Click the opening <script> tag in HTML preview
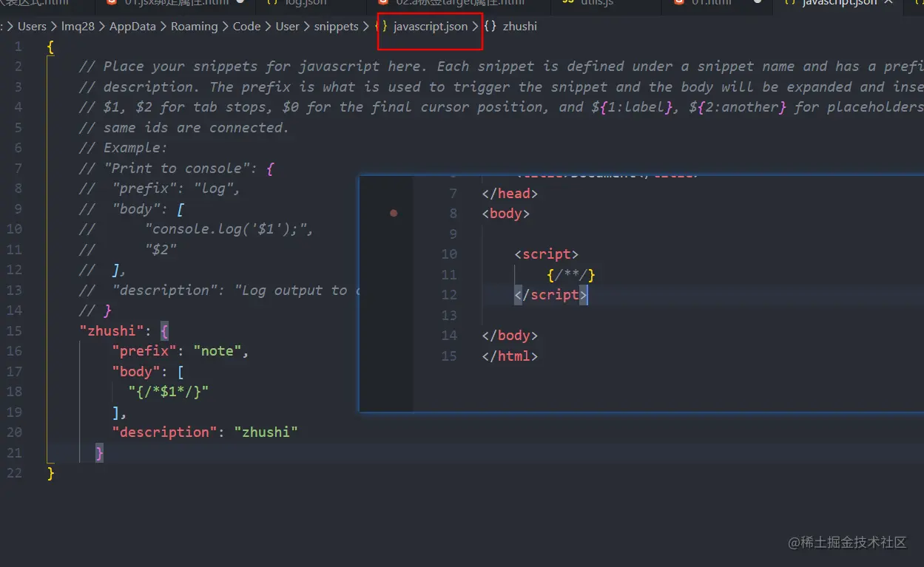 tap(547, 254)
